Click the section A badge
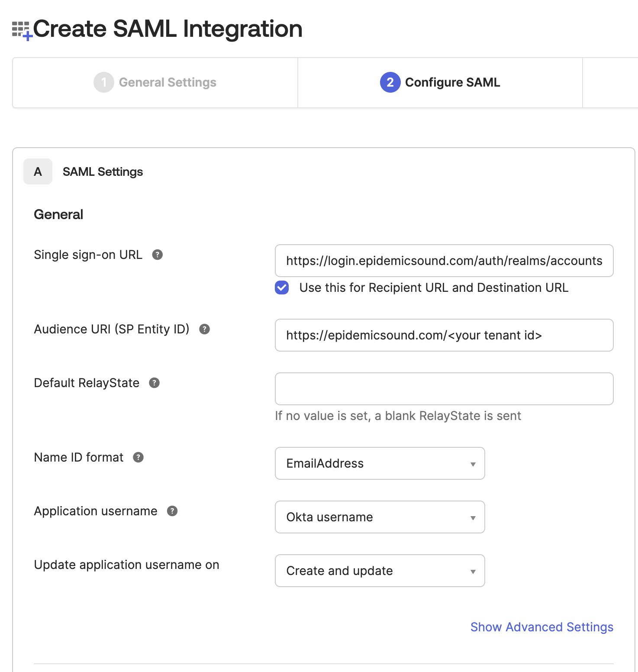The width and height of the screenshot is (638, 672). (38, 171)
